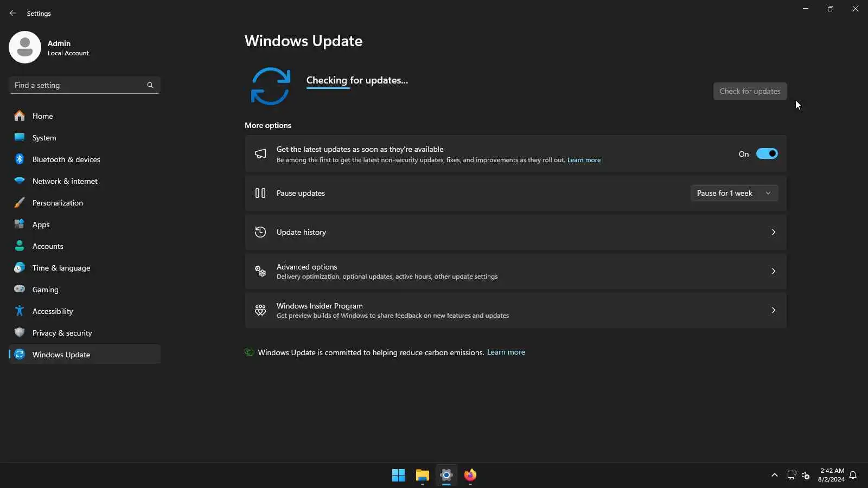Show hidden tray icons chevron

[774, 475]
